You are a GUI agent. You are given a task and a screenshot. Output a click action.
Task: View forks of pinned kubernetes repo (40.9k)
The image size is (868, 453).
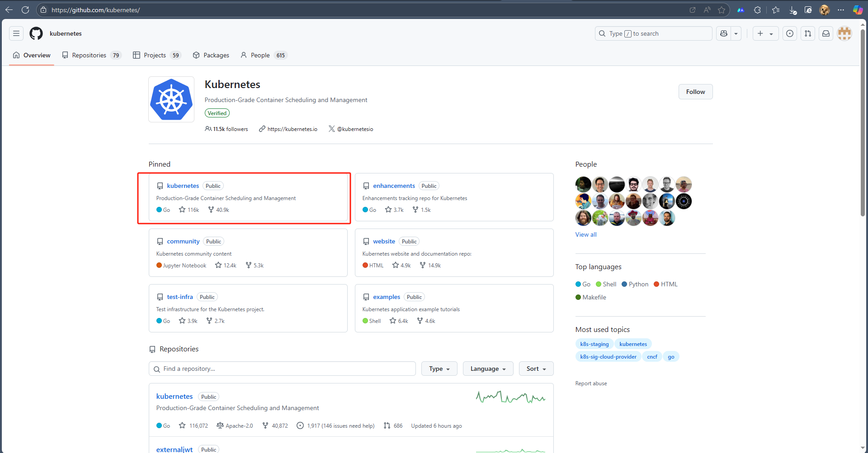point(219,210)
